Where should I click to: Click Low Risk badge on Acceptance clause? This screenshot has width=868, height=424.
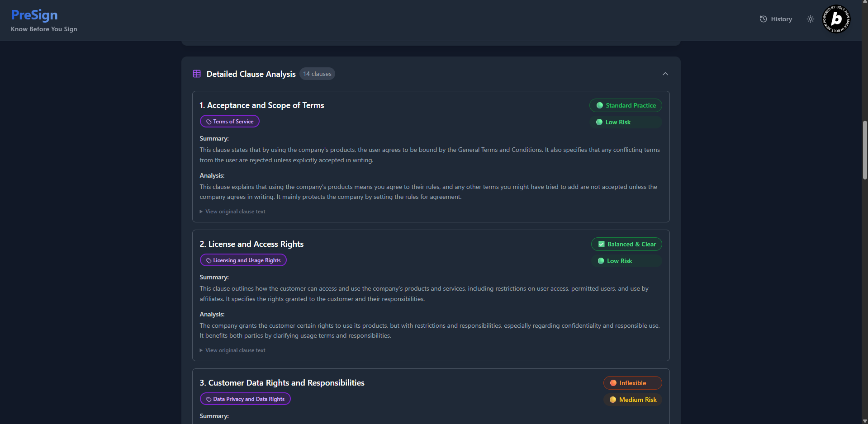coord(626,122)
